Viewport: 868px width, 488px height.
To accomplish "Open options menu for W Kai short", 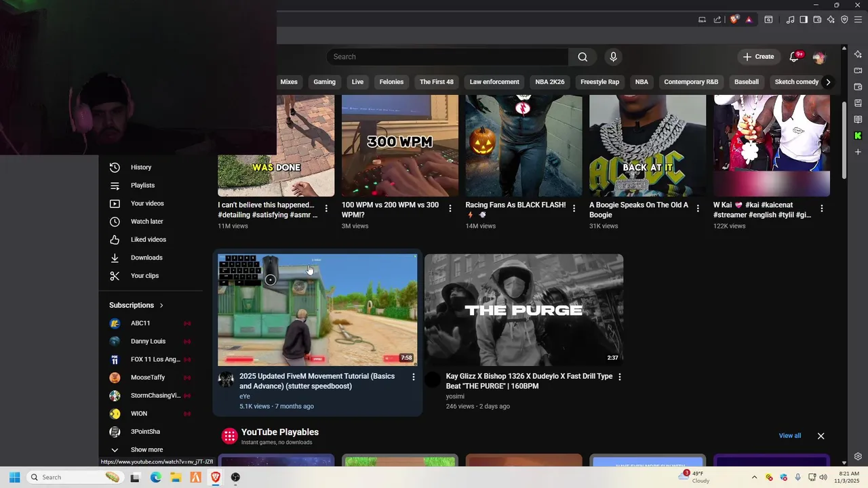I will (822, 209).
